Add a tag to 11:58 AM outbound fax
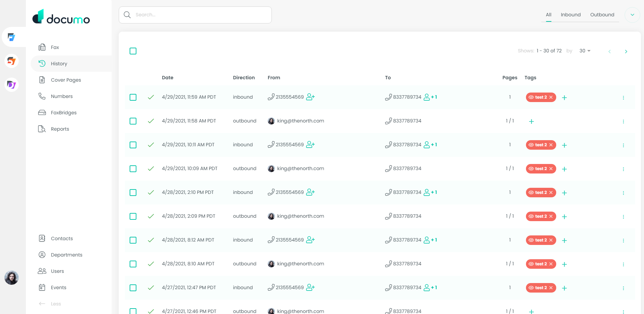The height and width of the screenshot is (314, 644). [531, 121]
